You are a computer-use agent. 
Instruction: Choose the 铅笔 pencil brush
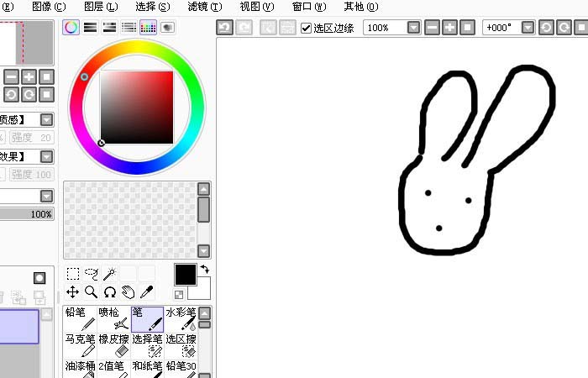(80, 318)
